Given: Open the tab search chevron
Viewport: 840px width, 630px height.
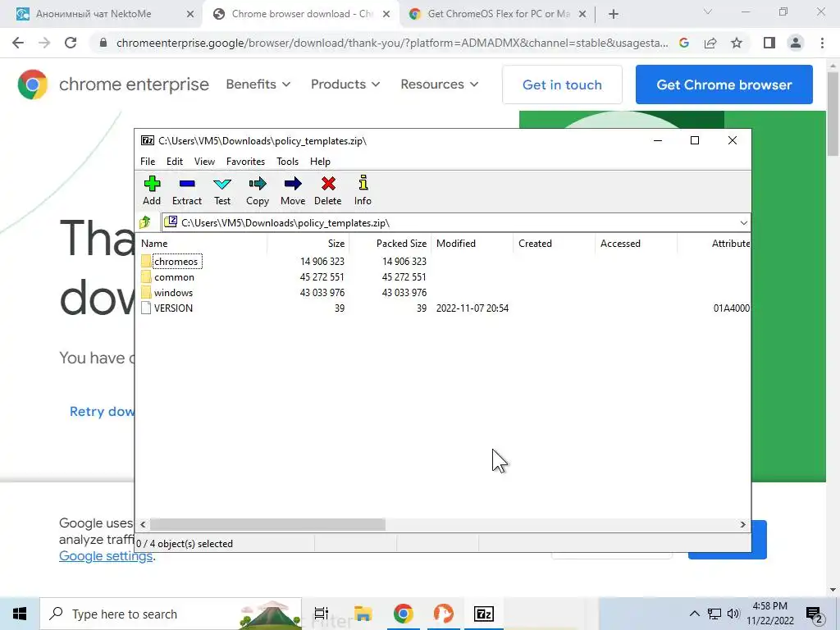Looking at the screenshot, I should (x=708, y=11).
